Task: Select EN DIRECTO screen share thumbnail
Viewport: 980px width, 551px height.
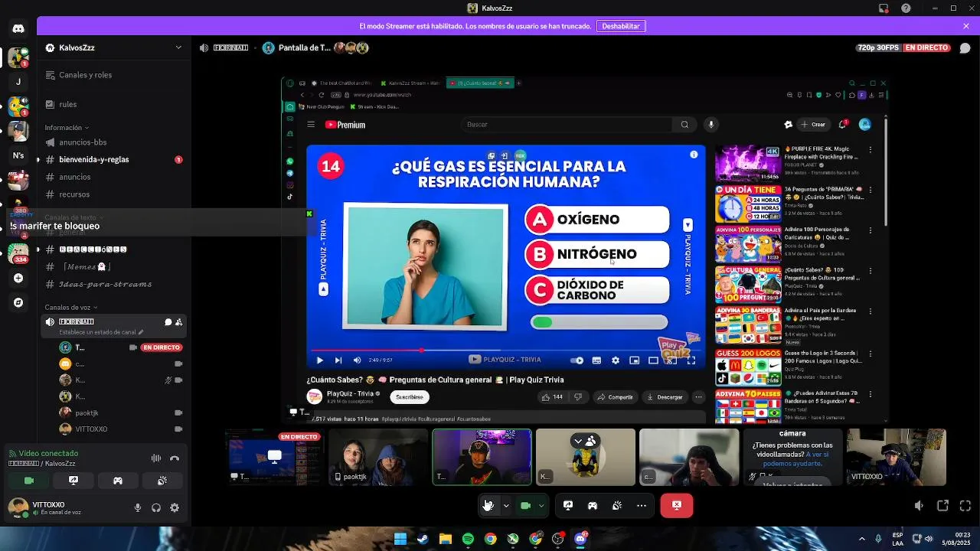Action: pos(275,457)
